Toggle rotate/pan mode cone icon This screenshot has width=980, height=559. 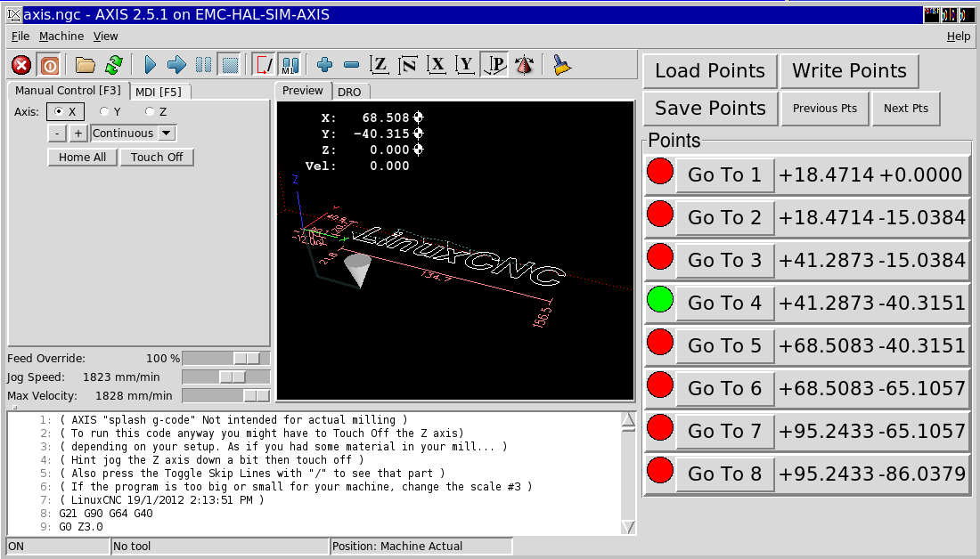(x=525, y=65)
